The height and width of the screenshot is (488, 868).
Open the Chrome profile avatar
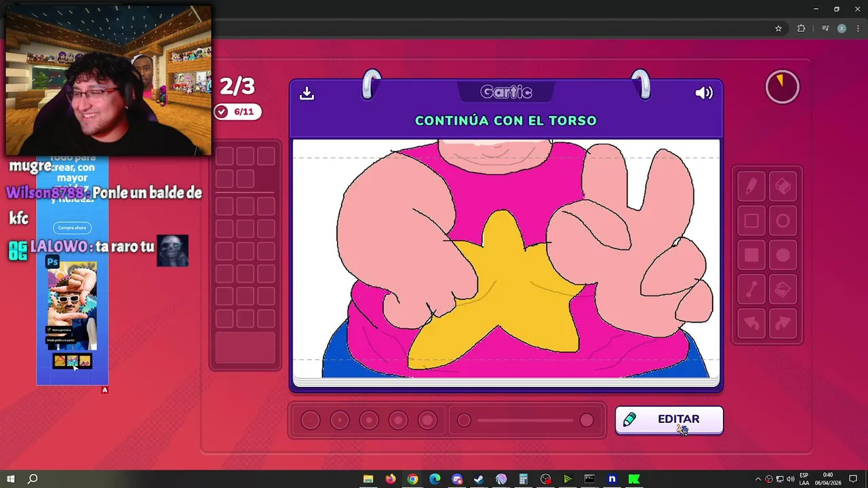click(x=842, y=28)
